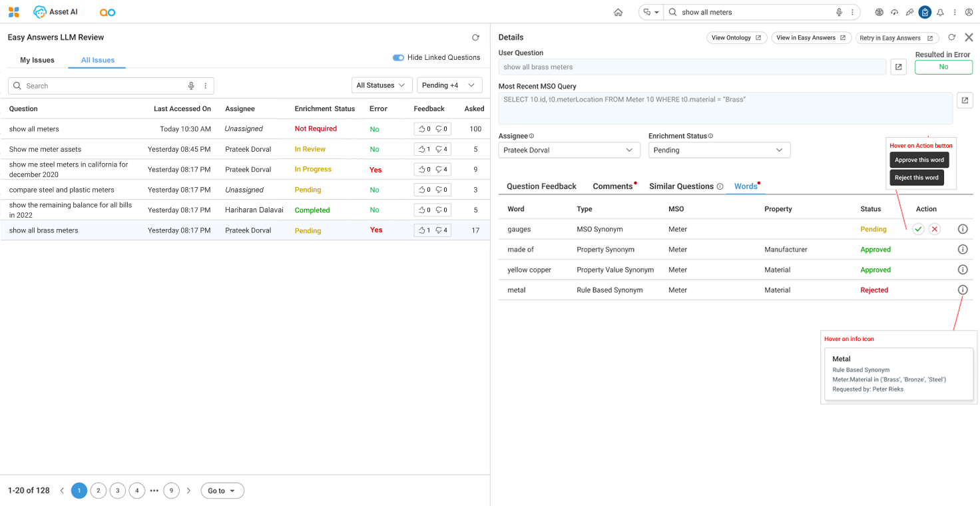The image size is (980, 506).
Task: Click the microphone icon in issues search box
Action: tap(191, 86)
